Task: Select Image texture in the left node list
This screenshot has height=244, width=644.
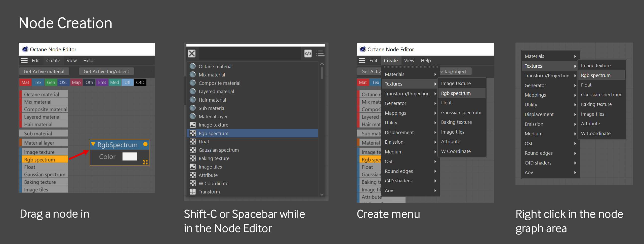Action: pos(44,152)
